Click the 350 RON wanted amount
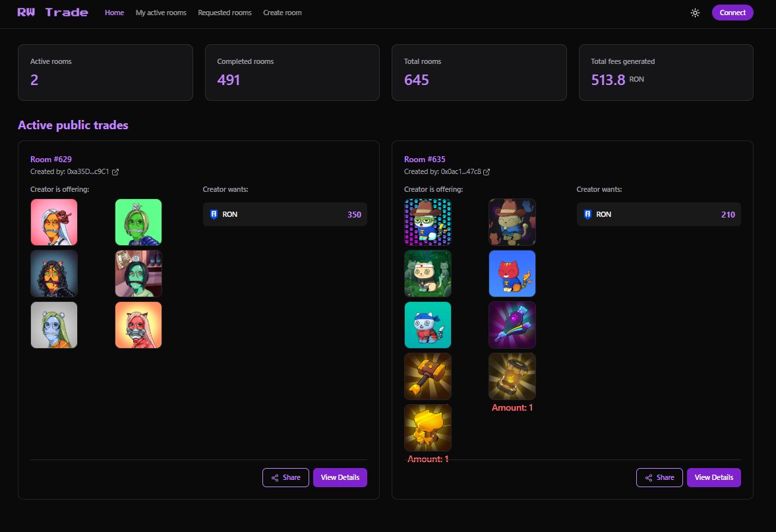 coord(354,215)
